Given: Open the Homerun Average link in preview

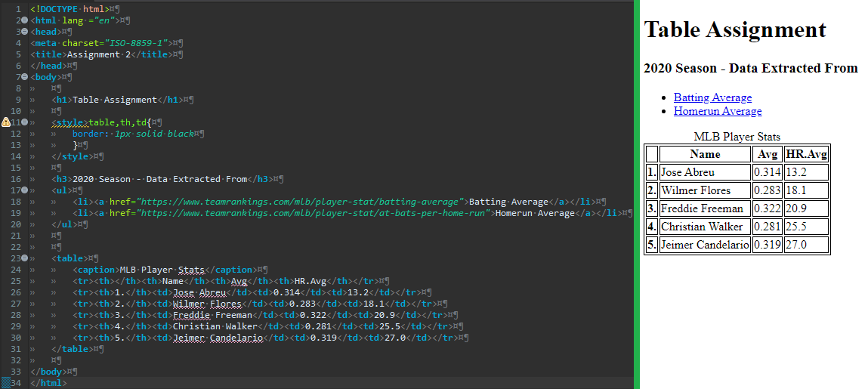Looking at the screenshot, I should tap(717, 111).
